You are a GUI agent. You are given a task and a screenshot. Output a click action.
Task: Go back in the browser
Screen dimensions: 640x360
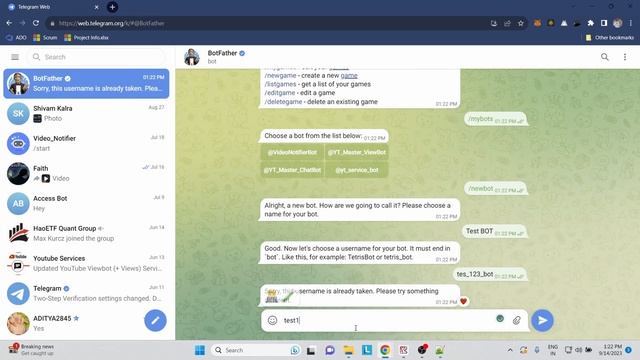click(9, 23)
